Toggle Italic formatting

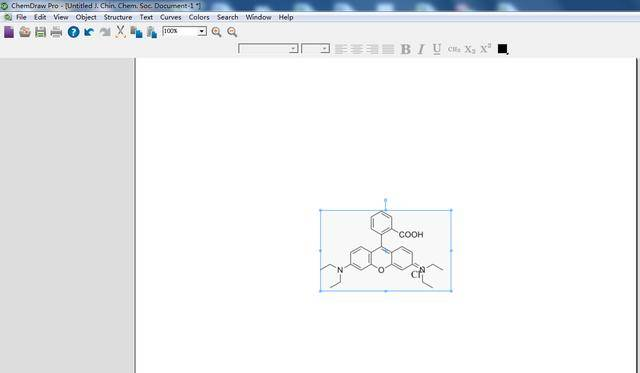click(x=421, y=49)
